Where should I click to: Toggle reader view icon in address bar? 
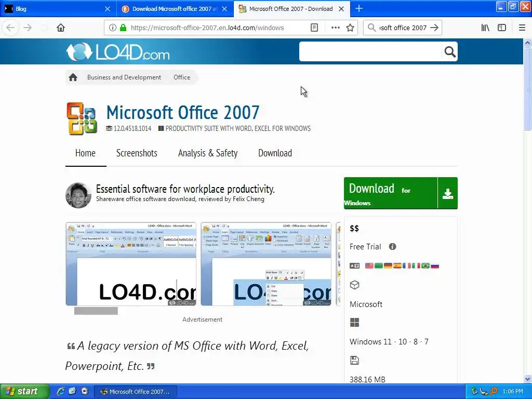[314, 28]
